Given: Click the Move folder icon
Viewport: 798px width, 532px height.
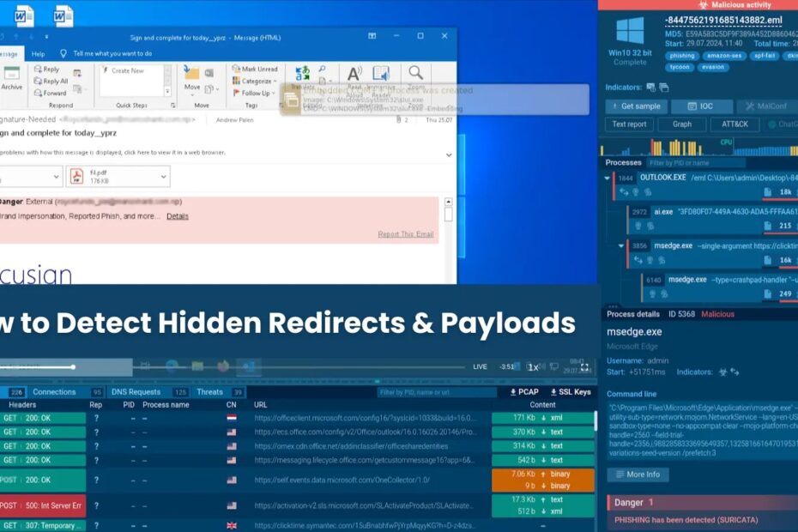Looking at the screenshot, I should (191, 75).
